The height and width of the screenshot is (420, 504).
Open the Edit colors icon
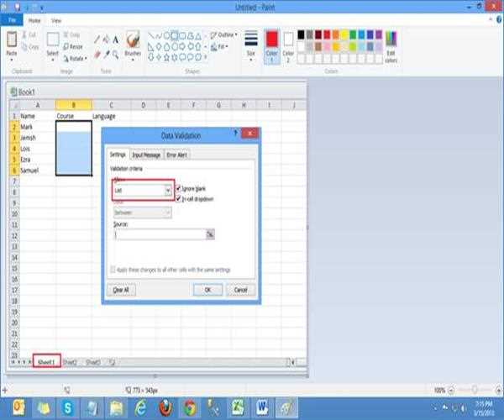click(391, 44)
